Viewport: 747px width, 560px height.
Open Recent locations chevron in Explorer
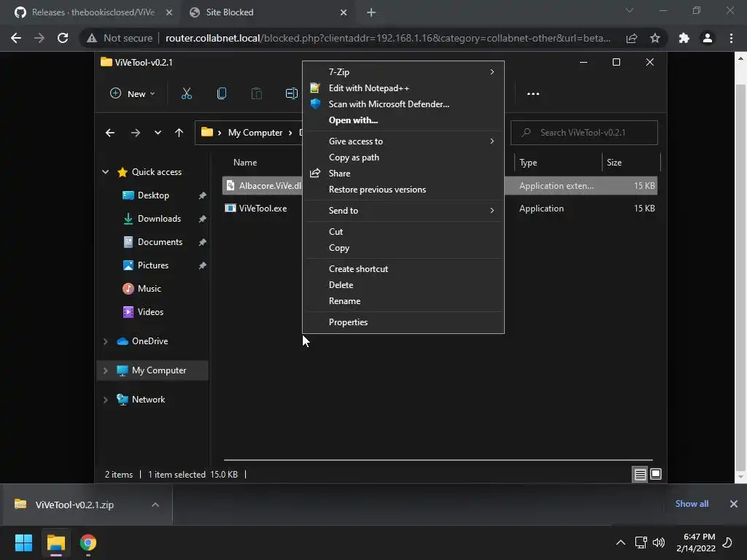pyautogui.click(x=158, y=133)
